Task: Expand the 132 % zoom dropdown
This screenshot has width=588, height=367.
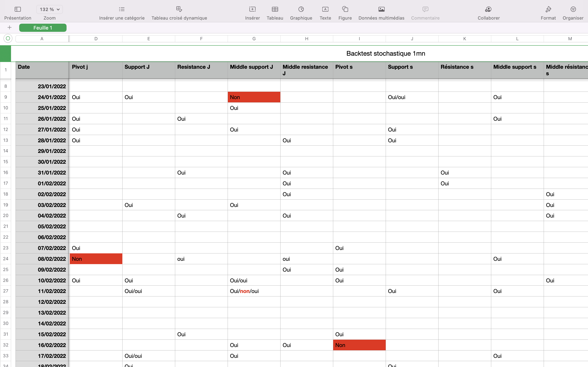Action: click(50, 9)
